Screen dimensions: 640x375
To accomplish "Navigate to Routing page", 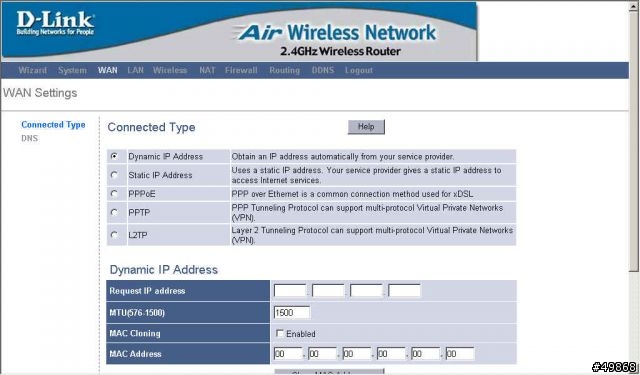I will point(284,70).
